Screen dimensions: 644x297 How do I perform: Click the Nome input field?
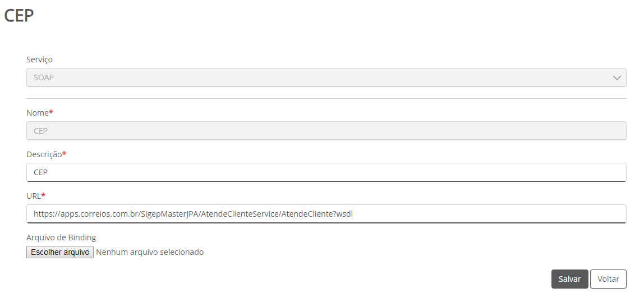325,131
